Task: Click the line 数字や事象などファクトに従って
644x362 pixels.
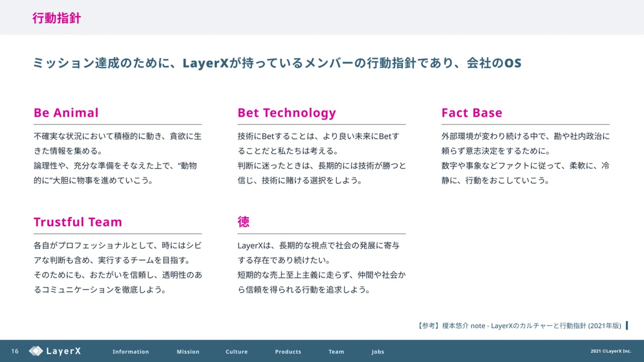Action: click(525, 166)
